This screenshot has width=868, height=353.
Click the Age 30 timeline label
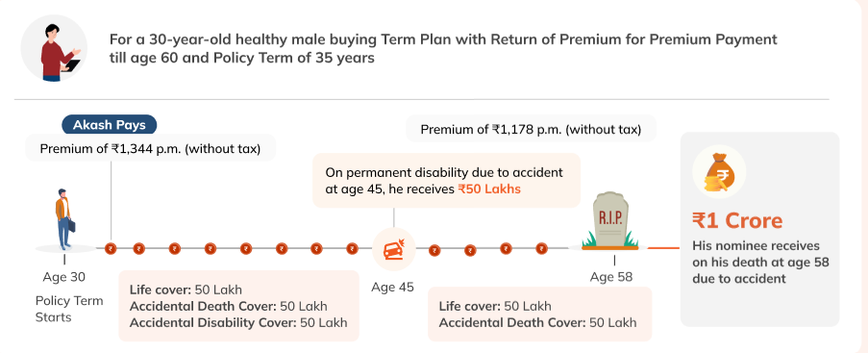64,277
